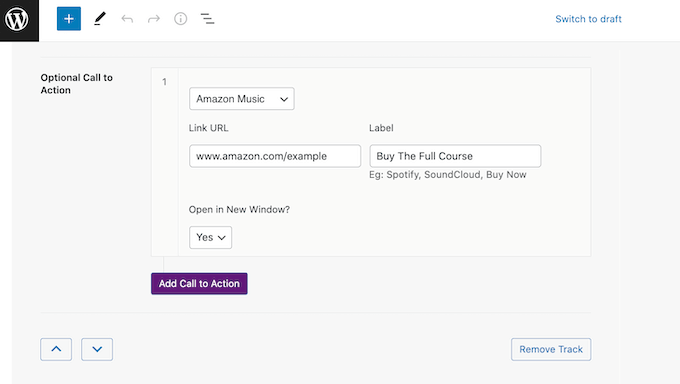Move track down with arrow button

click(x=97, y=349)
